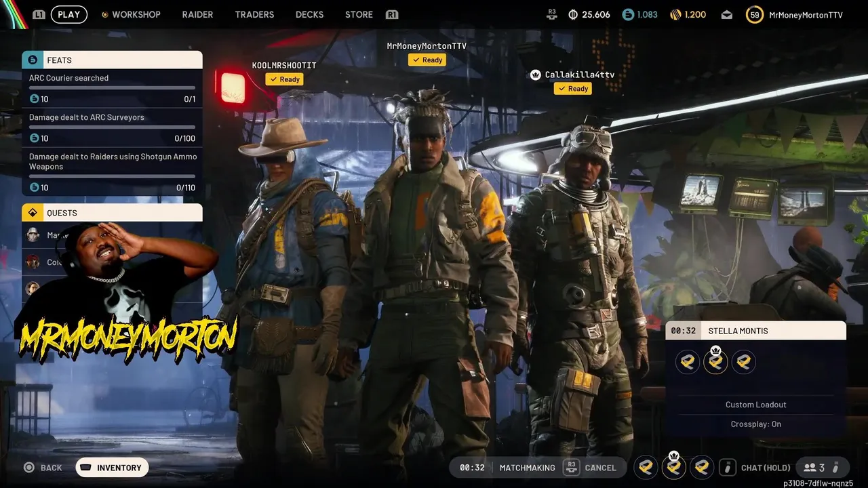Click the 0/110 feat progress value
The image size is (868, 488).
pyautogui.click(x=185, y=188)
